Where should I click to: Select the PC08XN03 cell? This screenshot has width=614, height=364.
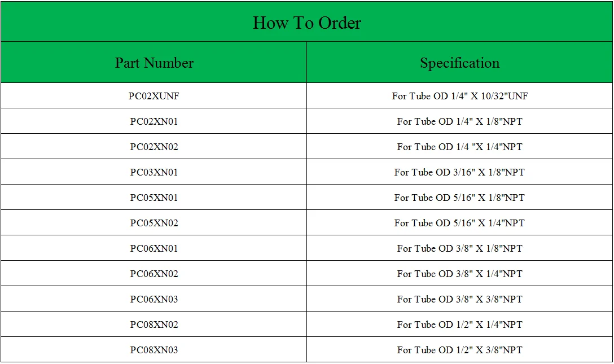(x=154, y=350)
